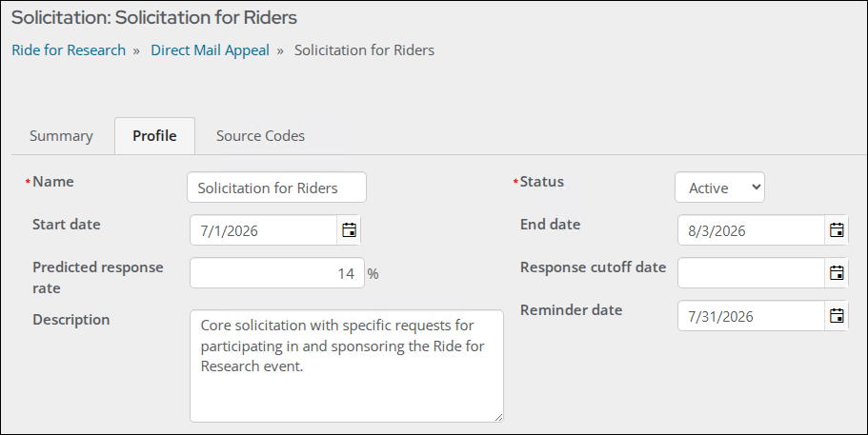Open the End date calendar picker

coord(837,230)
